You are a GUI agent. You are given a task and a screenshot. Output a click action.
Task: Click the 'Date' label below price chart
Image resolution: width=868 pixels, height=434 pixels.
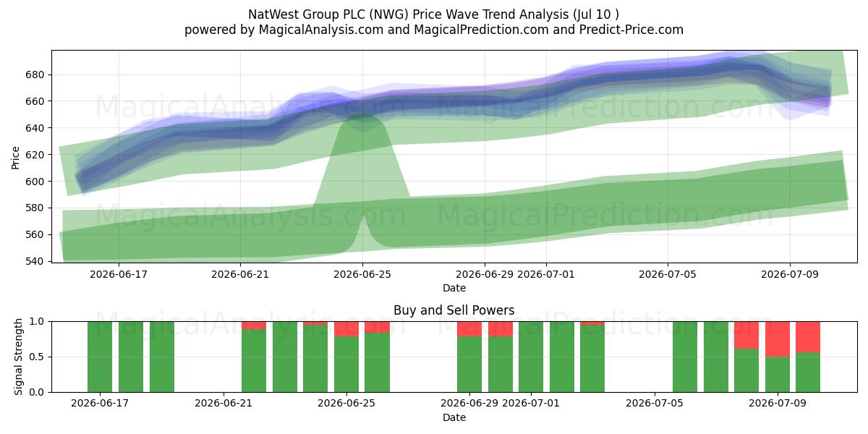click(454, 288)
